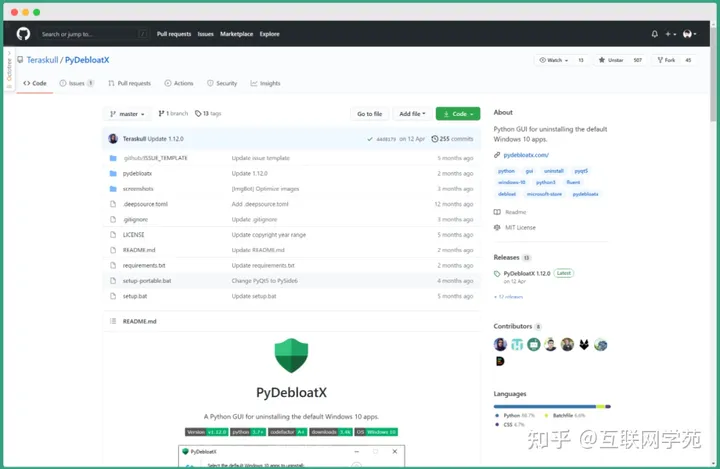Open the Watch dropdown button

point(553,60)
